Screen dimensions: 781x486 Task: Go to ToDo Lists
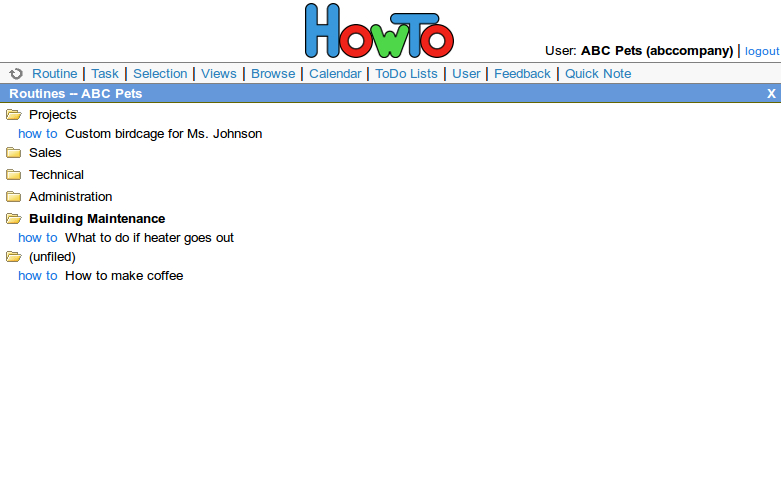click(x=406, y=74)
